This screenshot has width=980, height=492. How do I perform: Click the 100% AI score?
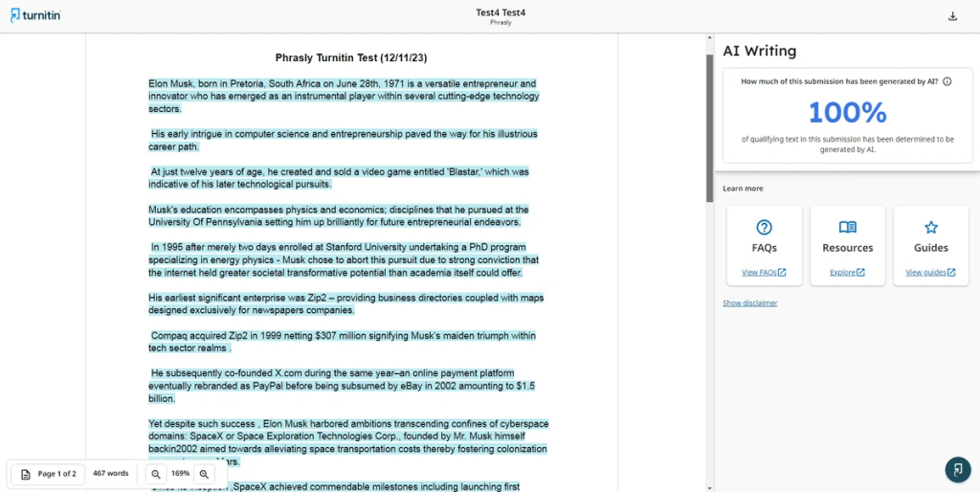coord(848,113)
